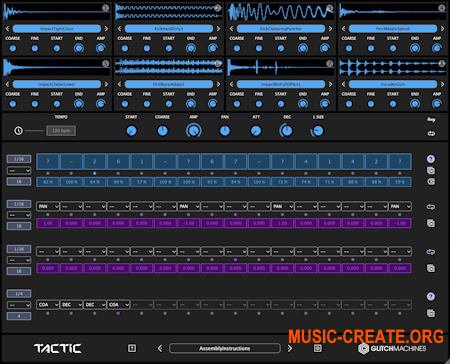Screen dimensions: 450x364
Task: Toggle the loop icon on the PAN modulation row
Action: point(431,207)
